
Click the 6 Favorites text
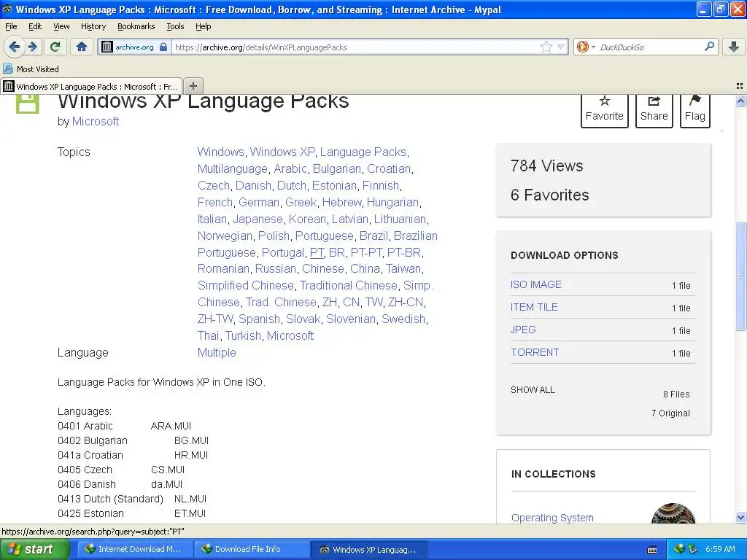(x=550, y=195)
